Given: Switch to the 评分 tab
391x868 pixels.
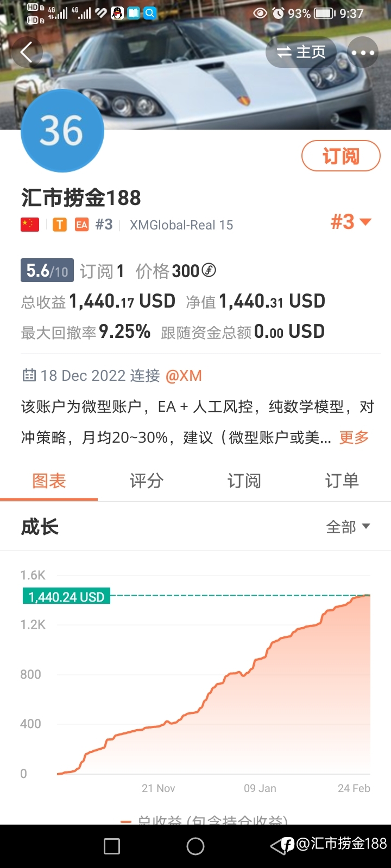Looking at the screenshot, I should click(x=147, y=481).
